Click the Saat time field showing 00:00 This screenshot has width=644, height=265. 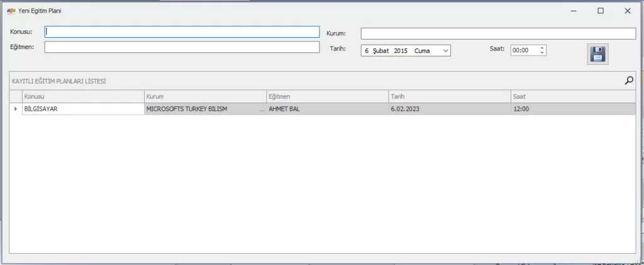tap(525, 50)
